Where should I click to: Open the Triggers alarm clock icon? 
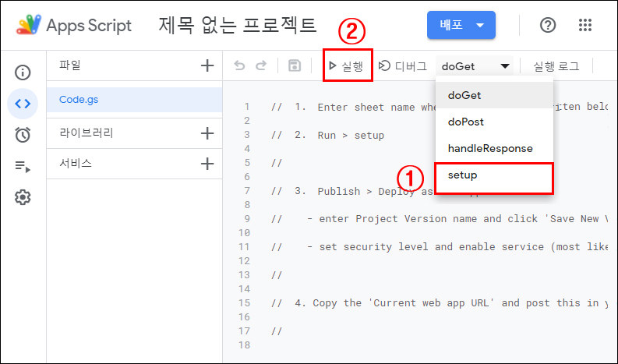pos(23,135)
